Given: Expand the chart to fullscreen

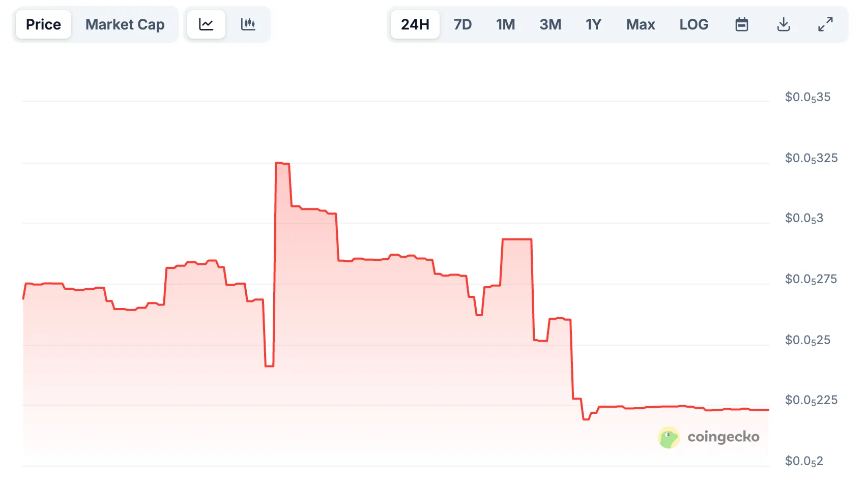Looking at the screenshot, I should click(826, 24).
